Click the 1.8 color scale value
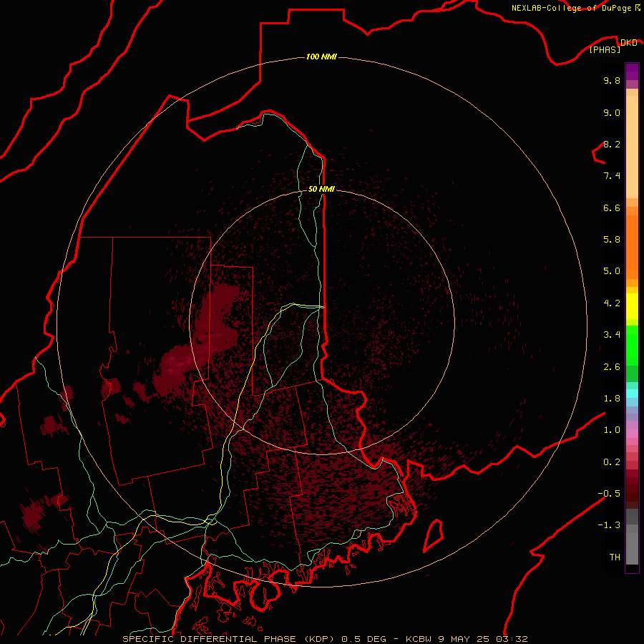The height and width of the screenshot is (644, 644). (612, 399)
